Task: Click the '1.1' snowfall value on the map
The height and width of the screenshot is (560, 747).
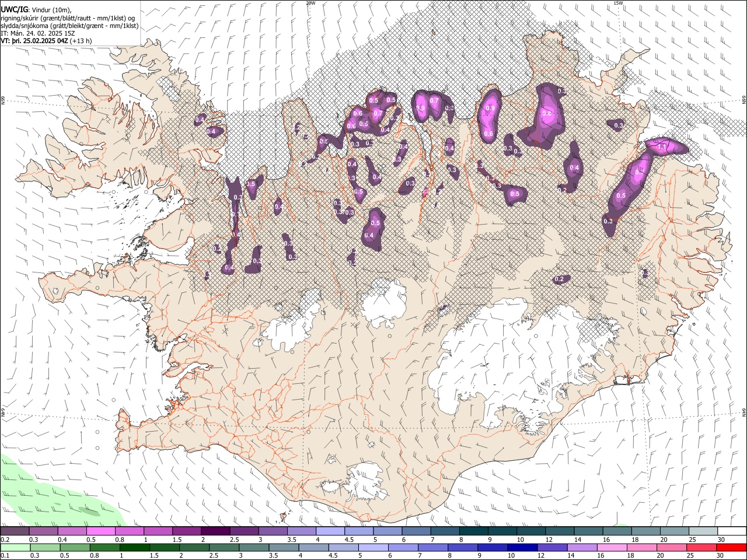Action: [662, 148]
